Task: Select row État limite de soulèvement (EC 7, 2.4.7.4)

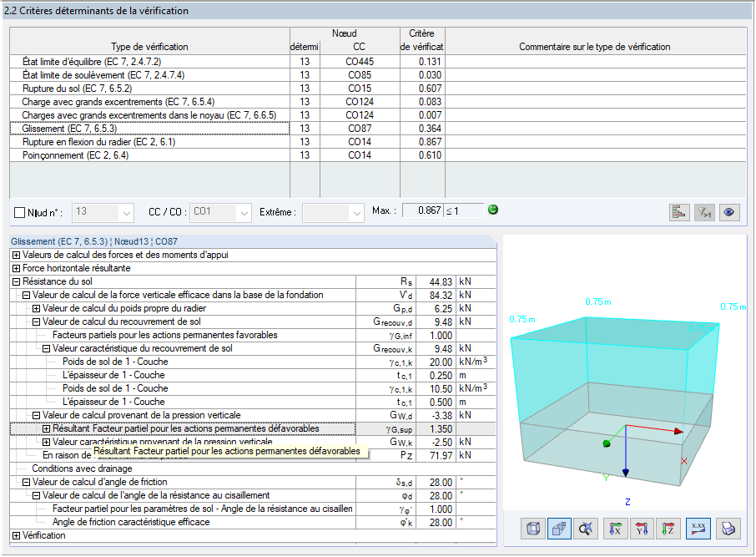Action: 149,75
